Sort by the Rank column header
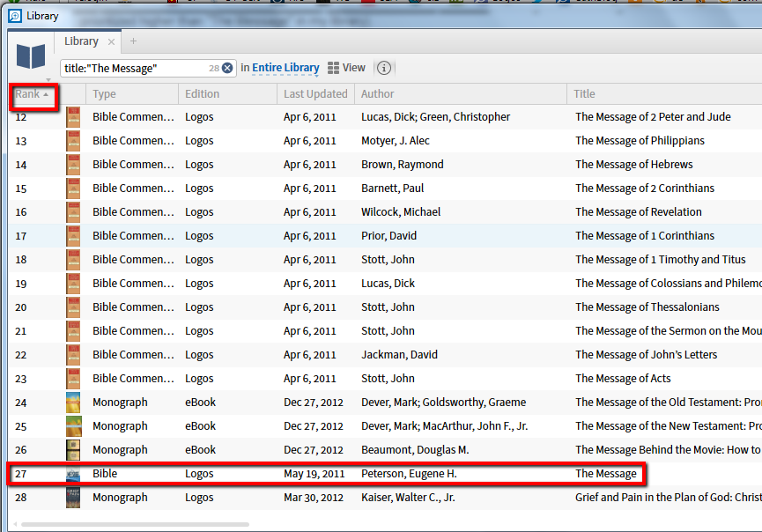762x532 pixels. 32,93
